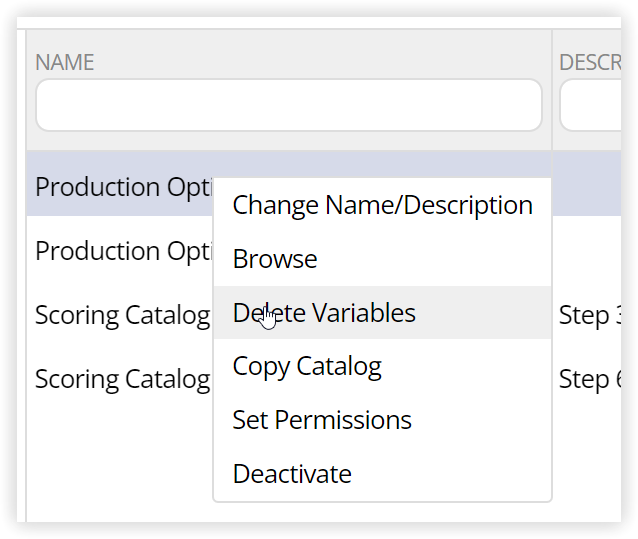Click the unhighlighted Production row's description cell
Viewport: 638px width, 539px height.
[x=588, y=251]
